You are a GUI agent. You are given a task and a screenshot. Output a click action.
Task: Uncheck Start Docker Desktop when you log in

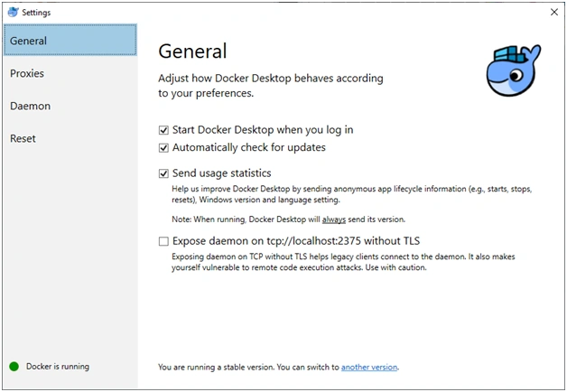tap(163, 130)
